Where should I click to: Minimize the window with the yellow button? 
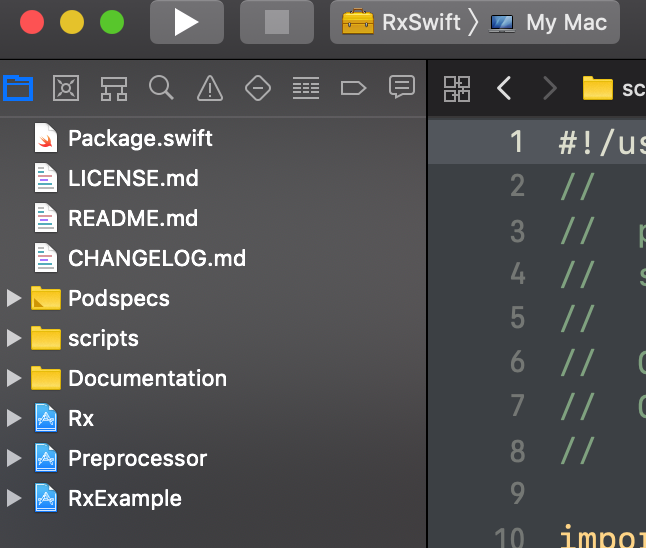(x=72, y=22)
